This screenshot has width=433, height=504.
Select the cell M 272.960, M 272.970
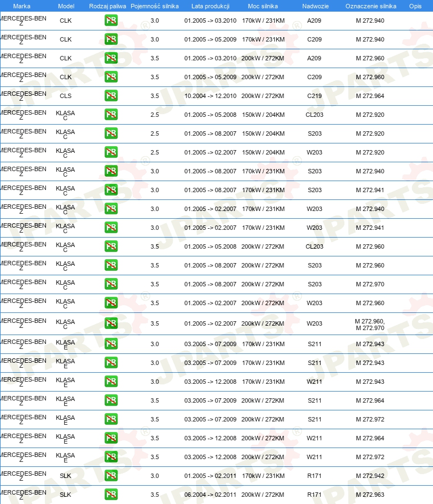pos(370,325)
